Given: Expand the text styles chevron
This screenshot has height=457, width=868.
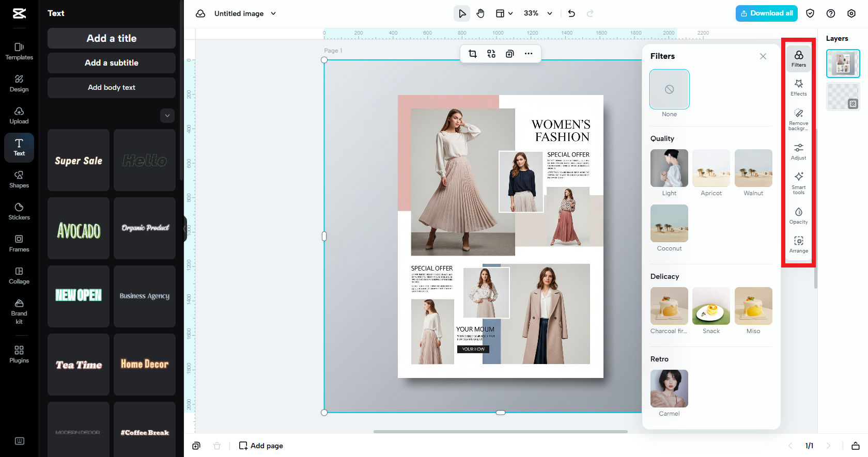Looking at the screenshot, I should pos(167,116).
